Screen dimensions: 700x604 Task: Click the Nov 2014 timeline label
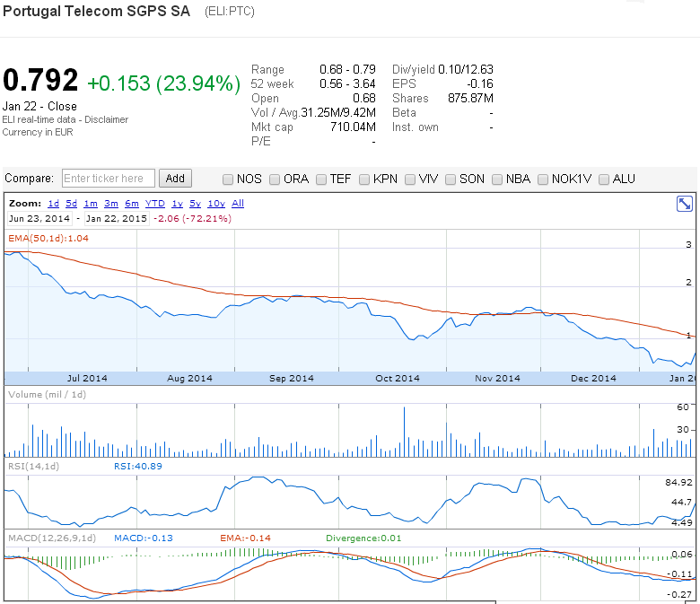(497, 379)
